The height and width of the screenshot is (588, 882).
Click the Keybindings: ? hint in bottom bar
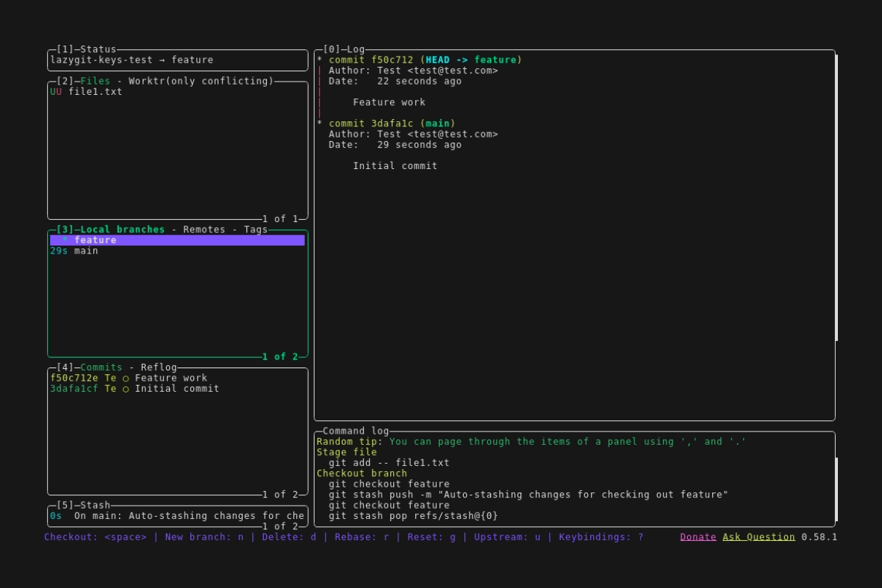pos(600,537)
